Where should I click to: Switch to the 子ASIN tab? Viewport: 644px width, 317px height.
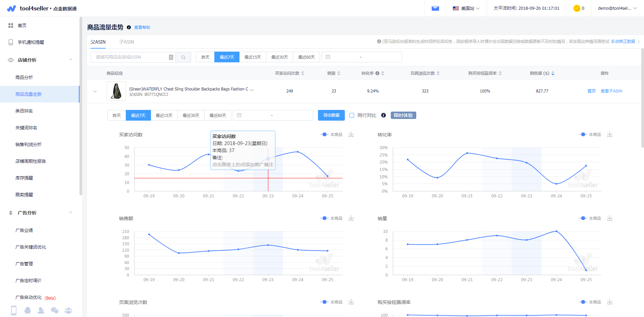click(126, 42)
